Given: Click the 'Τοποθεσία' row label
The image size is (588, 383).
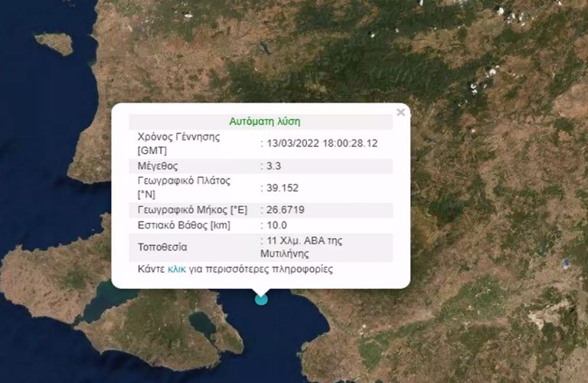Looking at the screenshot, I should pyautogui.click(x=162, y=247).
